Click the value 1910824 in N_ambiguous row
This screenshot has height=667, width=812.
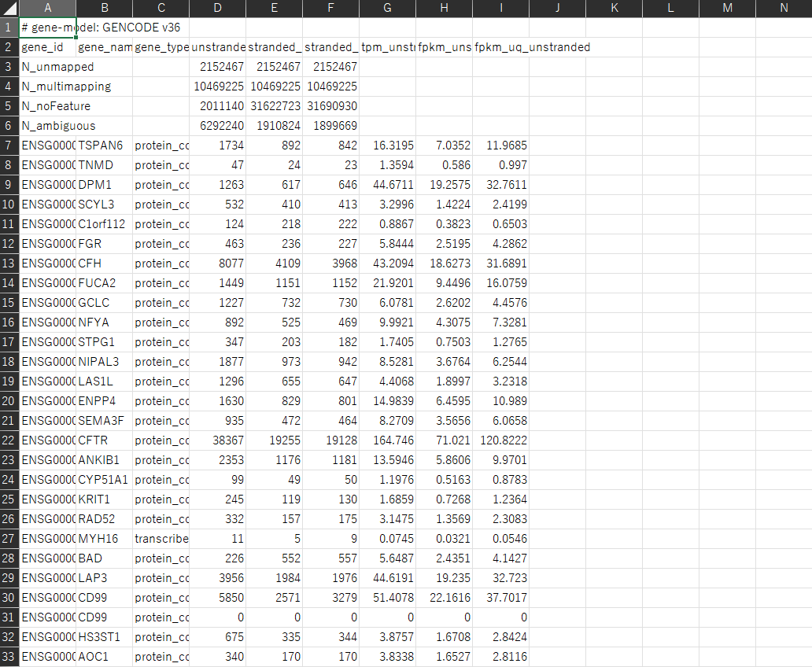274,126
